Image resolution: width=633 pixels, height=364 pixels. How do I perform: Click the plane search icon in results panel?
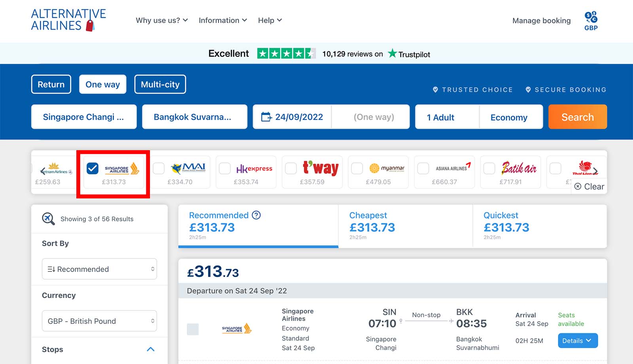pos(48,219)
